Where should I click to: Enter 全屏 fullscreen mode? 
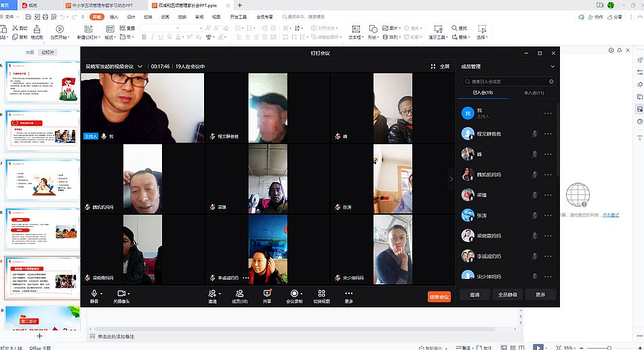pyautogui.click(x=440, y=66)
